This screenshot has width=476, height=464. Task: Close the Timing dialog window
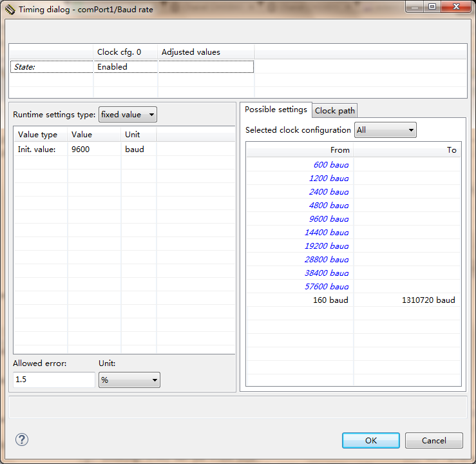456,6
